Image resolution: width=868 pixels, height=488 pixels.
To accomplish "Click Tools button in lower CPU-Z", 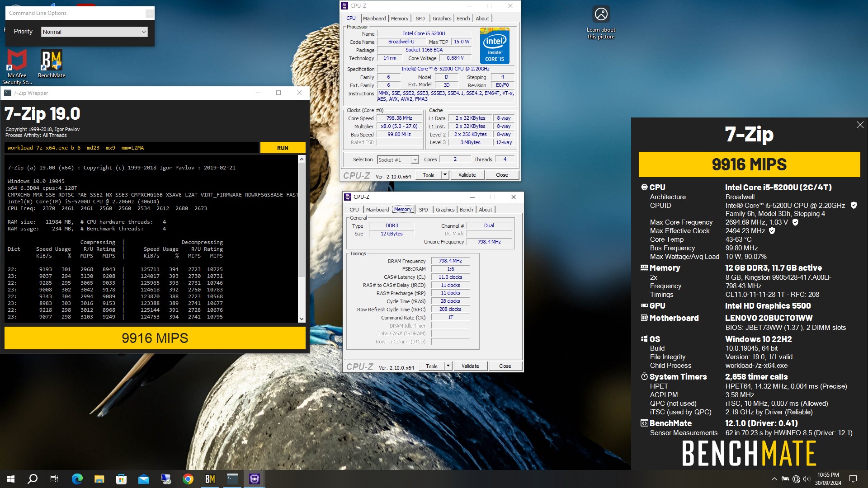I will pyautogui.click(x=432, y=366).
